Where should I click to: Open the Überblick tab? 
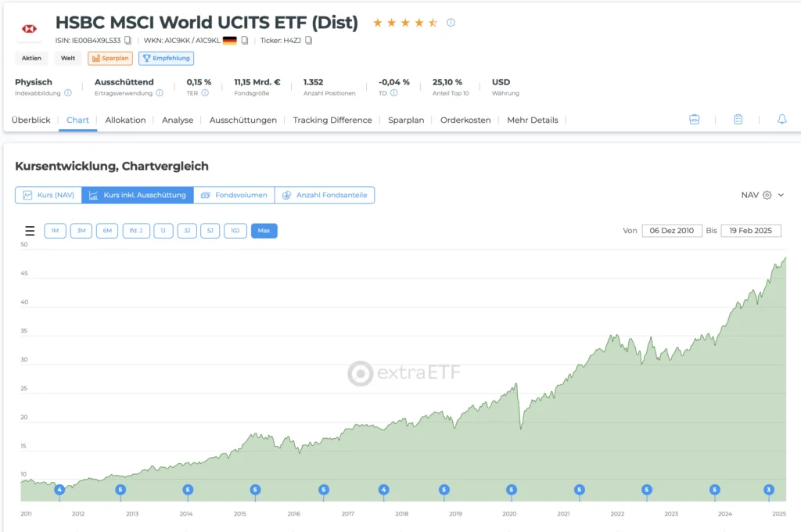31,120
